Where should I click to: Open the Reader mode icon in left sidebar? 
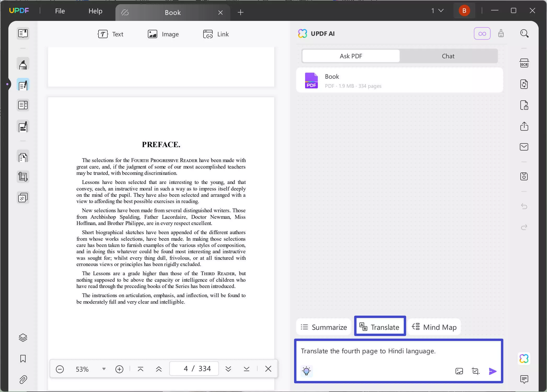point(23,33)
